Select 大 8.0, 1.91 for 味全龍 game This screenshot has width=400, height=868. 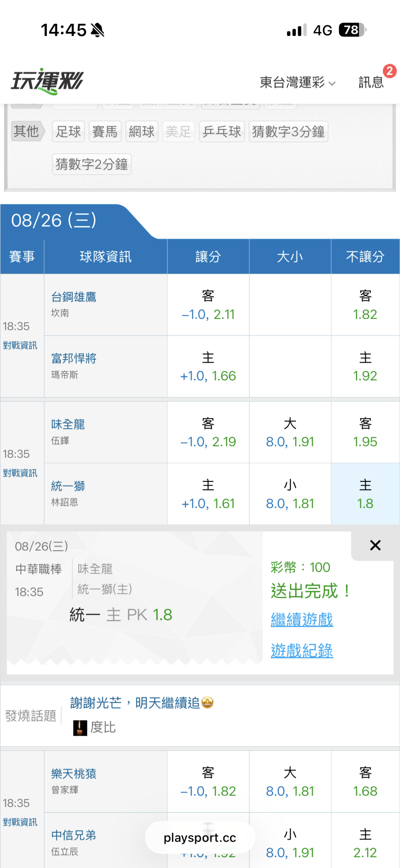290,432
